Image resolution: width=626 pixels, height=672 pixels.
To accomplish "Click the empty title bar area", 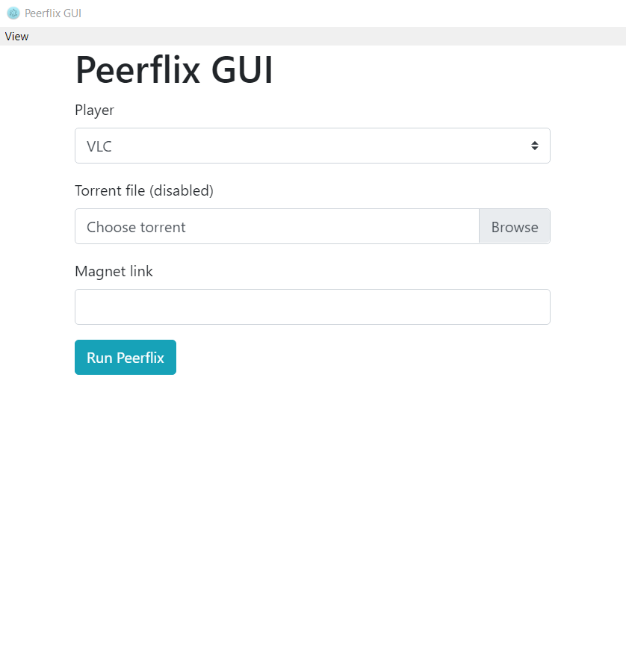I will [336, 13].
